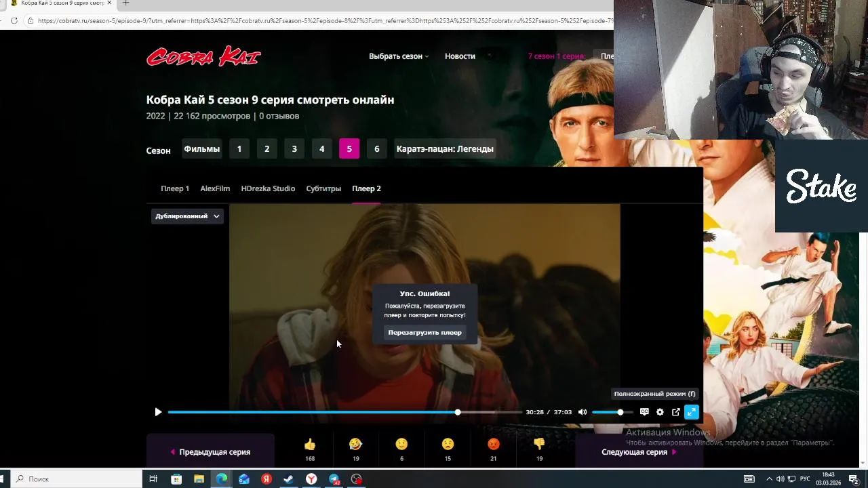This screenshot has width=868, height=488.
Task: Go to Следующая серия
Action: click(639, 452)
